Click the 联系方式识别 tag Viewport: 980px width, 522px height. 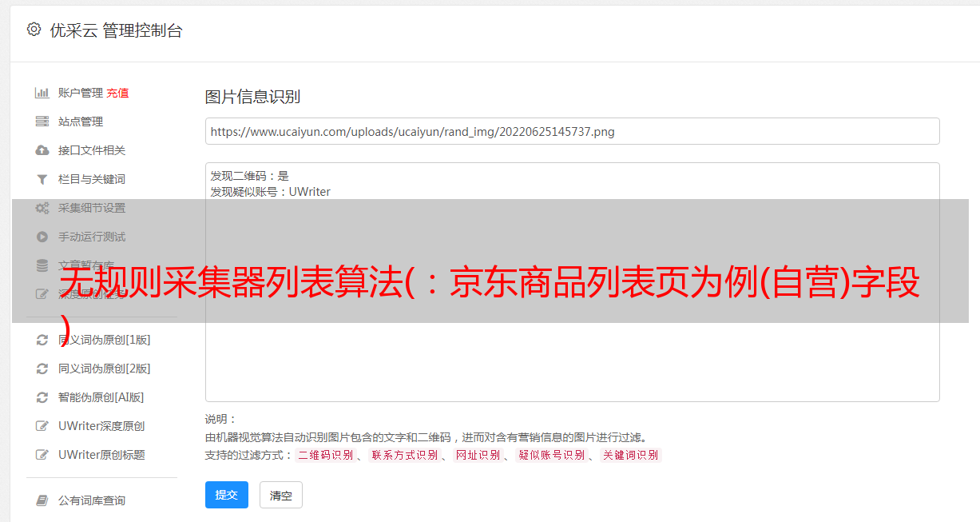click(x=404, y=455)
